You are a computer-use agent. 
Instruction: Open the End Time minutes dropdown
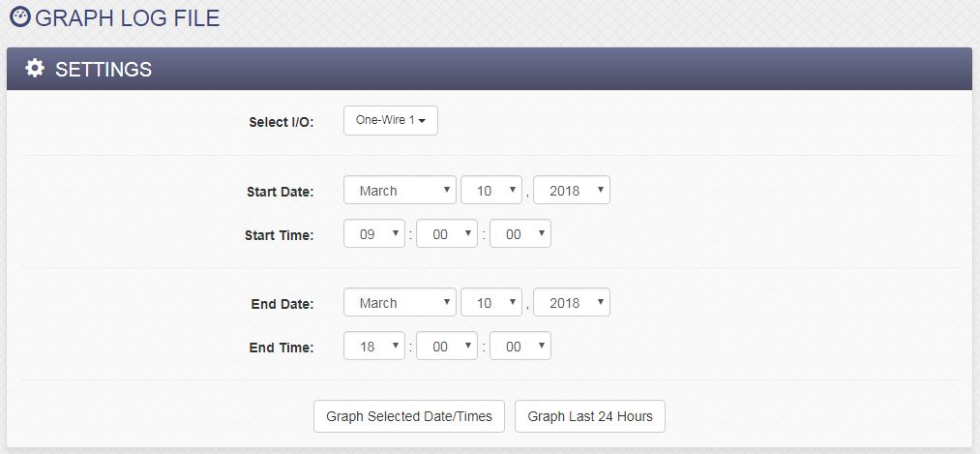pyautogui.click(x=447, y=346)
